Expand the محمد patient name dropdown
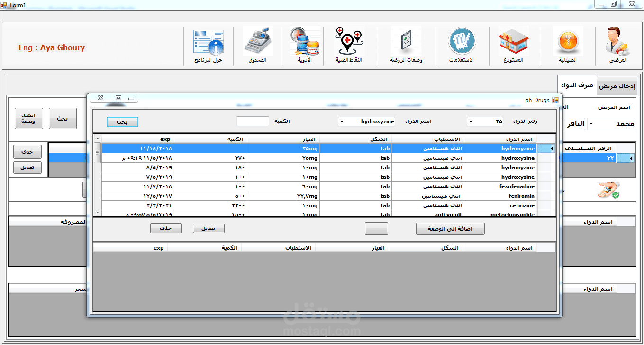 point(592,124)
